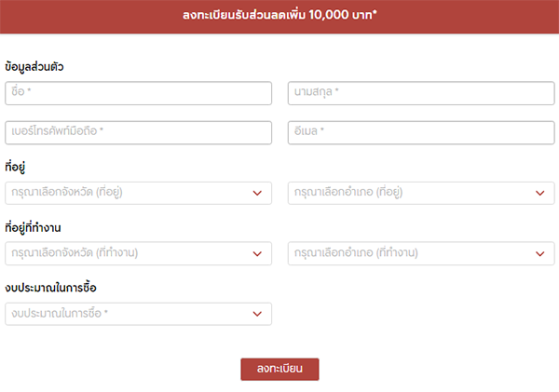This screenshot has height=392, width=559.
Task: Click the chevron arrow on home province selector
Action: (258, 193)
